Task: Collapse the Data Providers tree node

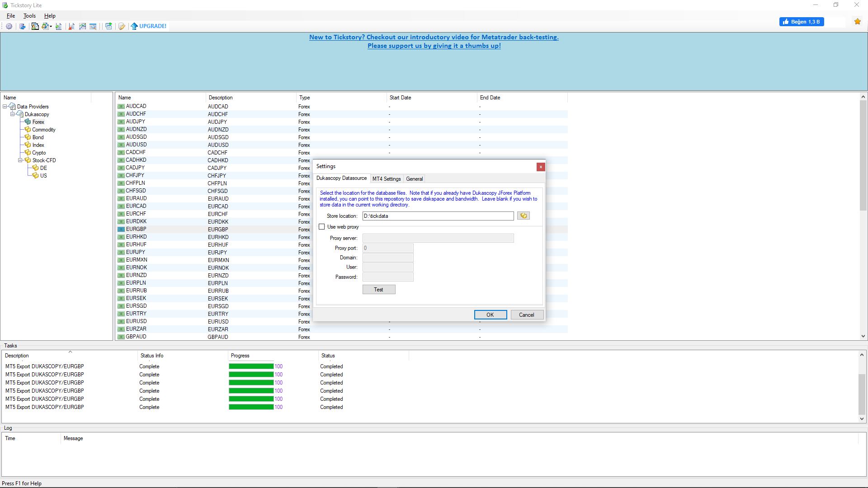Action: (5, 107)
